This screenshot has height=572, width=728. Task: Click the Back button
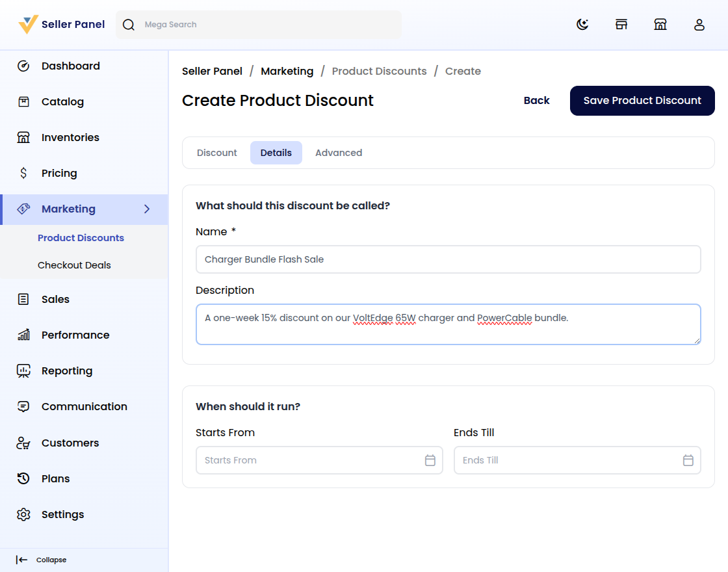(x=536, y=101)
